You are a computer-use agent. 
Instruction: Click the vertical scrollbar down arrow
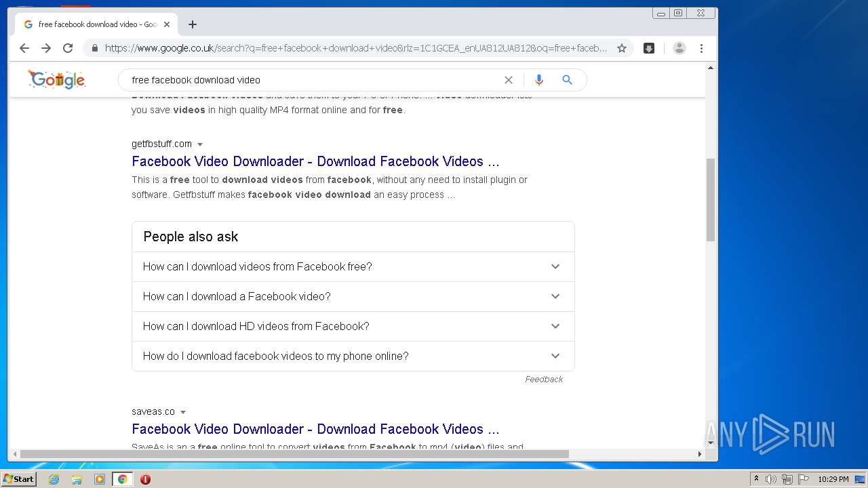(x=711, y=443)
